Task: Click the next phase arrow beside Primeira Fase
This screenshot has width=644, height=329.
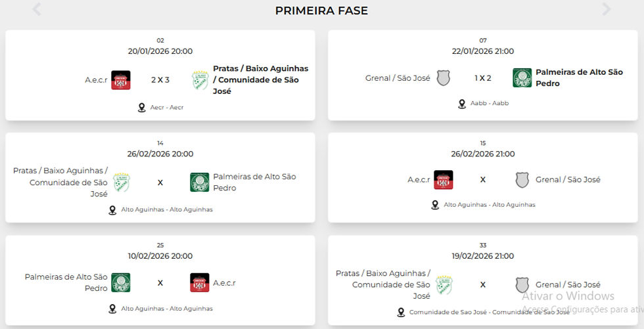Action: 606,9
